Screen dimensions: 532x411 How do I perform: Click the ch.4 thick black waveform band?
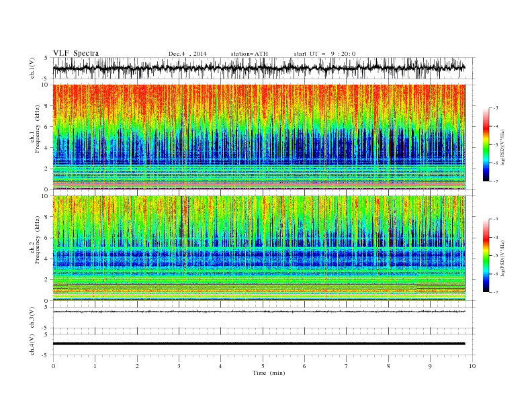259,344
